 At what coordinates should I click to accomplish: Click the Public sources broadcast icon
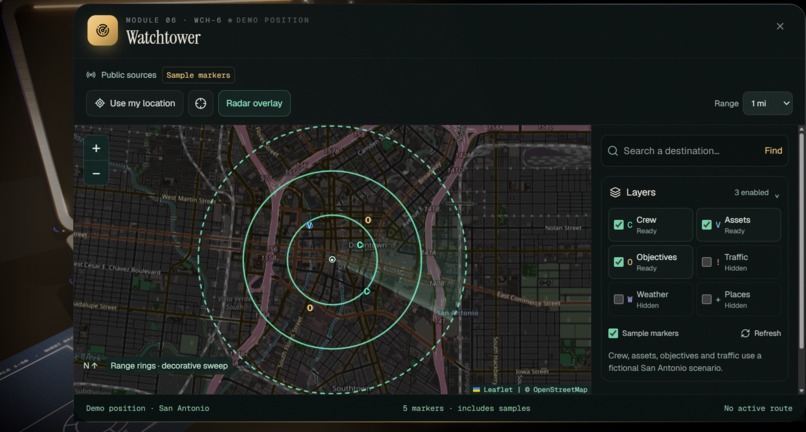91,75
